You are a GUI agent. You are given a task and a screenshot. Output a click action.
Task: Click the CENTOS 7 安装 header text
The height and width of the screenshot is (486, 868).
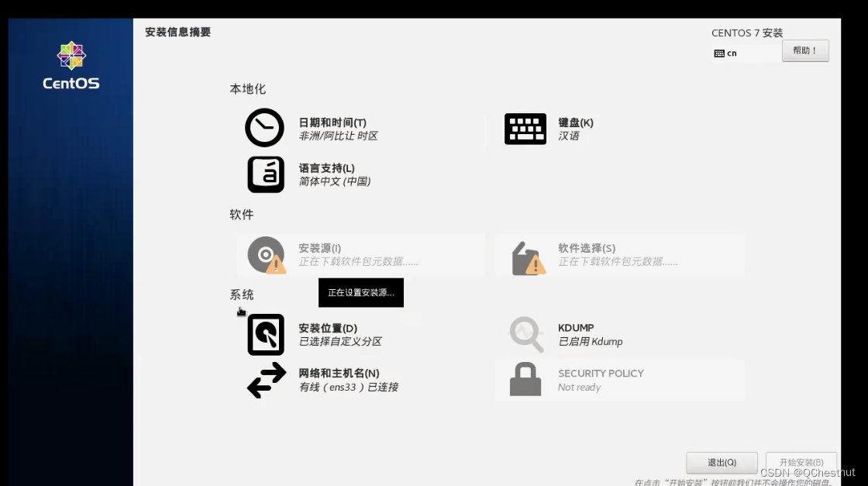click(747, 33)
